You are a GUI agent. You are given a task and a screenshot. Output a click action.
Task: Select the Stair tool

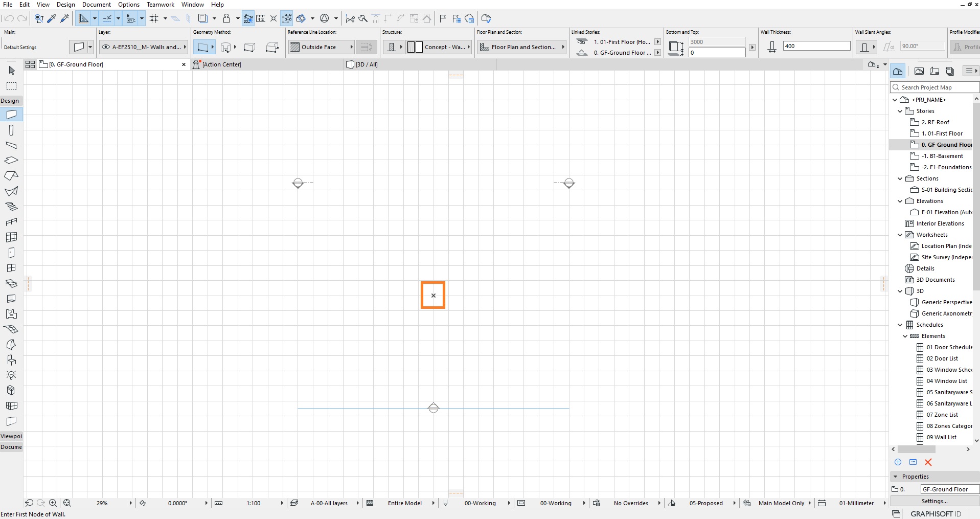[11, 207]
